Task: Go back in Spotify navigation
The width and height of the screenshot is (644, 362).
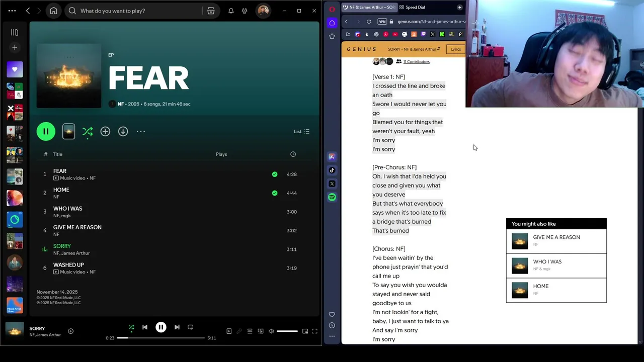Action: (x=28, y=11)
